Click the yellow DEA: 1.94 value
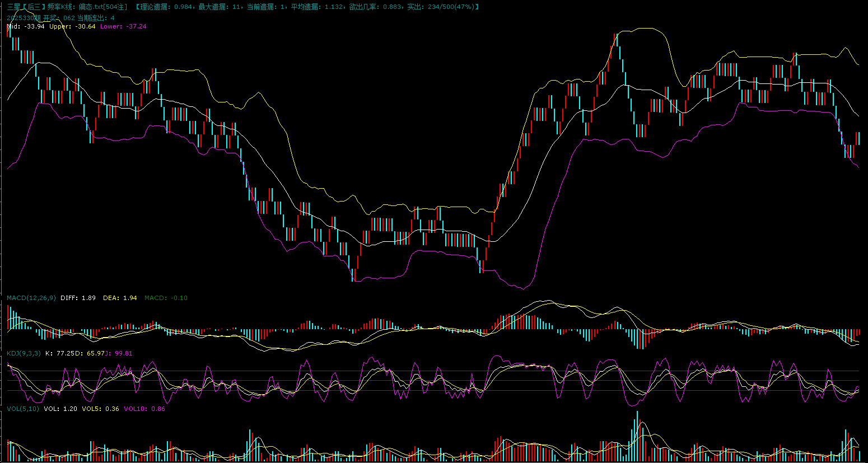This screenshot has width=868, height=463. (120, 298)
